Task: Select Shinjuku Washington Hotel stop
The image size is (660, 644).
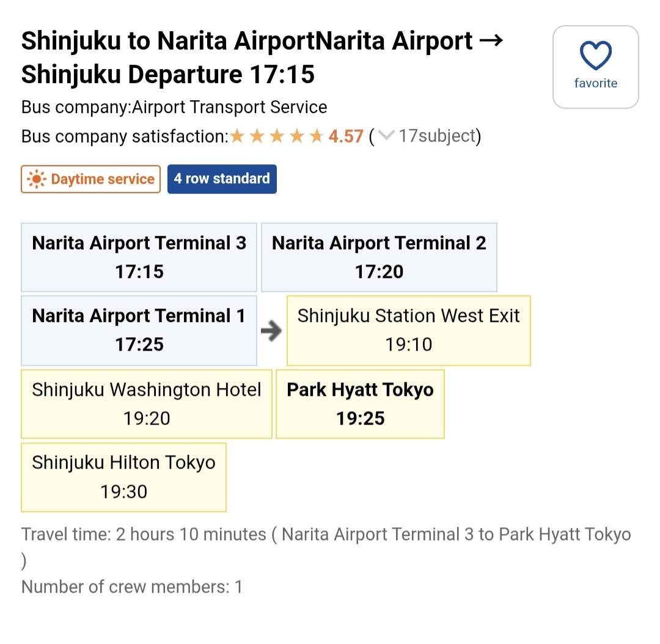Action: pyautogui.click(x=146, y=404)
